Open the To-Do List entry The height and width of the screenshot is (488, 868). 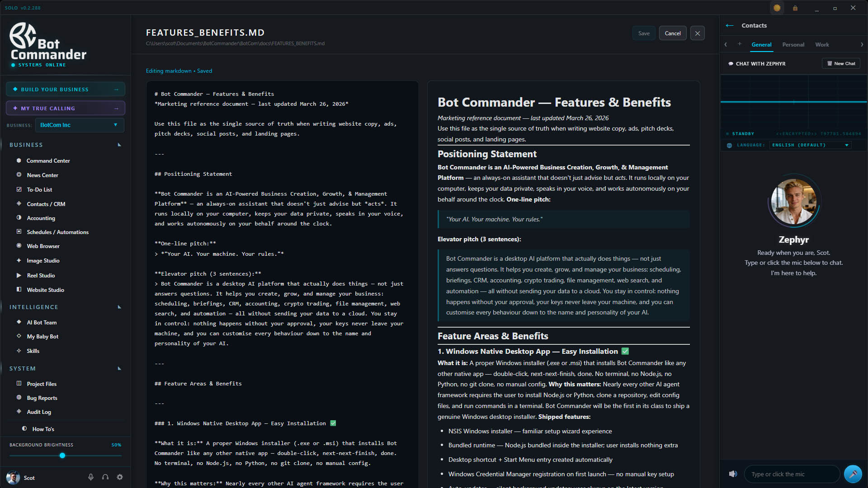(x=39, y=189)
